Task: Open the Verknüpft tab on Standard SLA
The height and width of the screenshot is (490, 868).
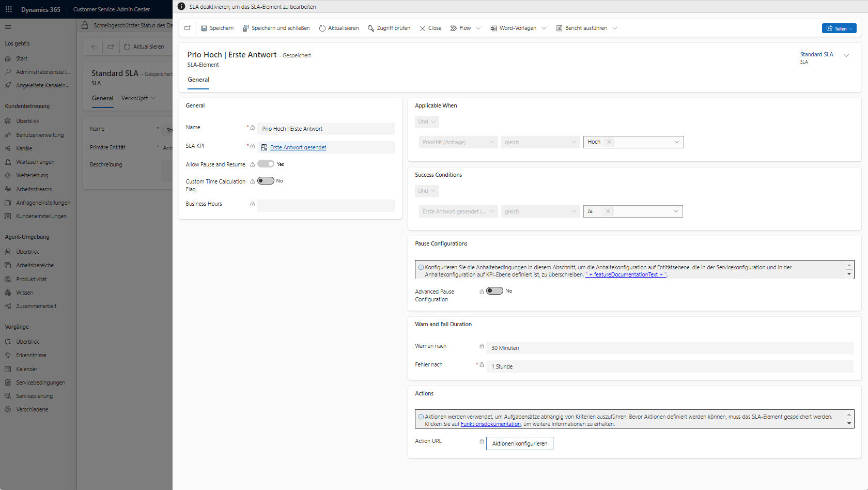Action: (134, 98)
